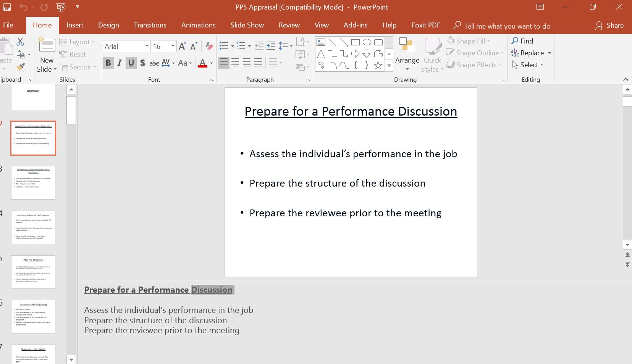Toggle Strikethrough formatting
This screenshot has width=632, height=364.
154,63
